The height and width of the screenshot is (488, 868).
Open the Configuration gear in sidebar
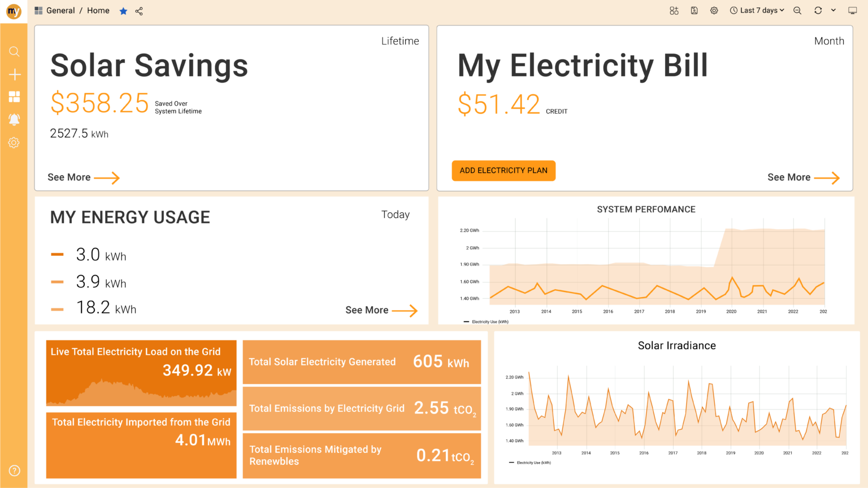point(14,142)
